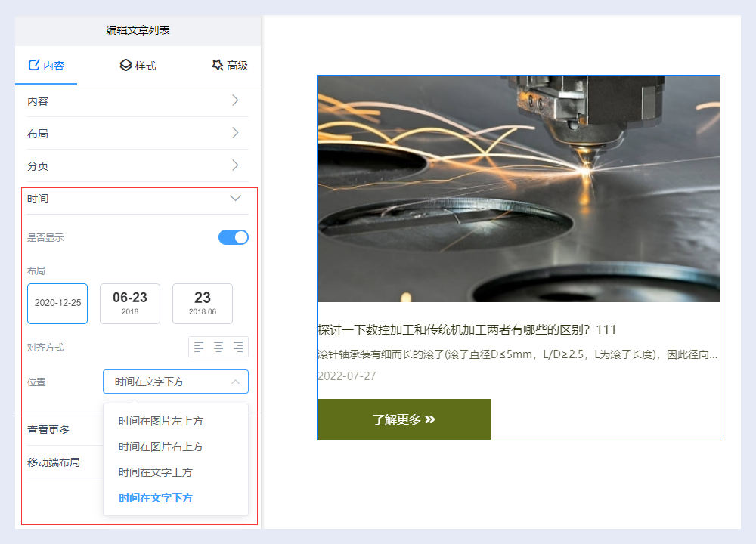Click the 了解更多 button
The width and height of the screenshot is (756, 544).
tap(404, 419)
